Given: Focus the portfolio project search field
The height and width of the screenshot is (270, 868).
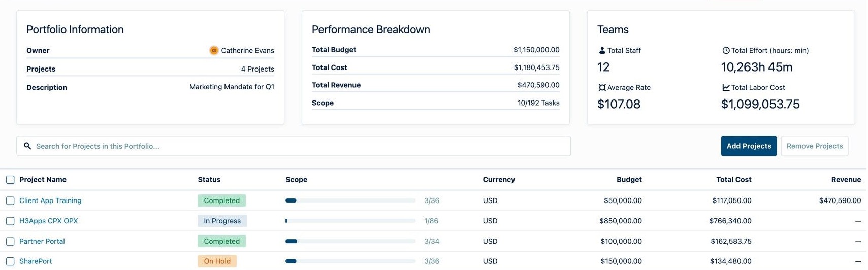Looking at the screenshot, I should pos(300,146).
